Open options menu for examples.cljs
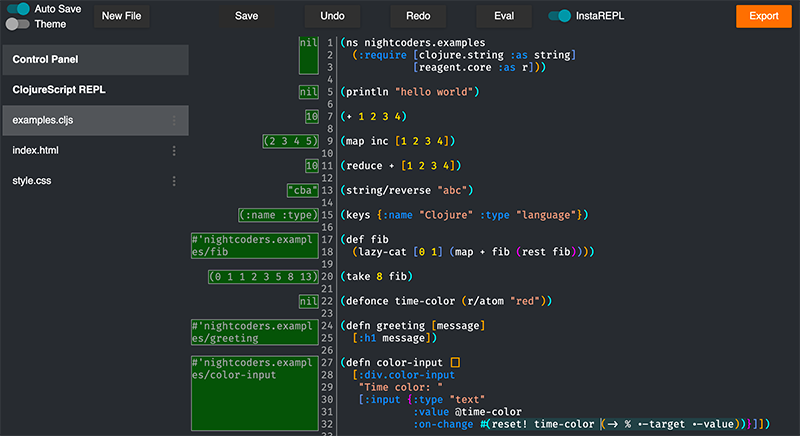Viewport: 800px width, 436px height. [x=174, y=120]
